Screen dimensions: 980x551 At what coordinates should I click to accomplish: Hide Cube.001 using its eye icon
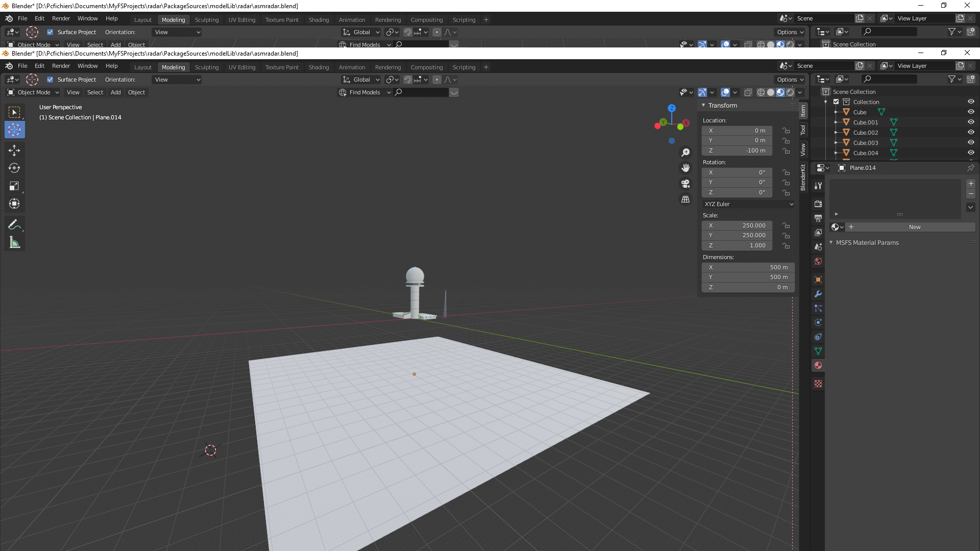(x=971, y=122)
